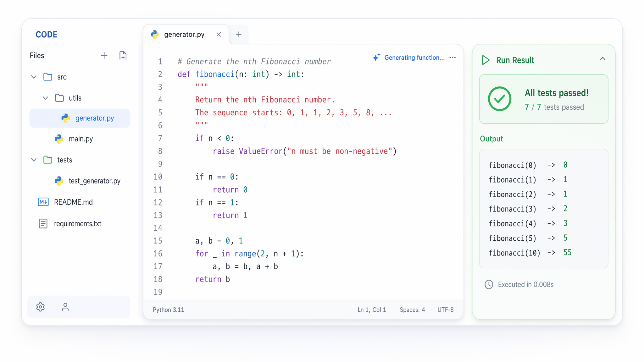Collapse the src folder chevron
Image resolution: width=644 pixels, height=362 pixels.
point(34,77)
